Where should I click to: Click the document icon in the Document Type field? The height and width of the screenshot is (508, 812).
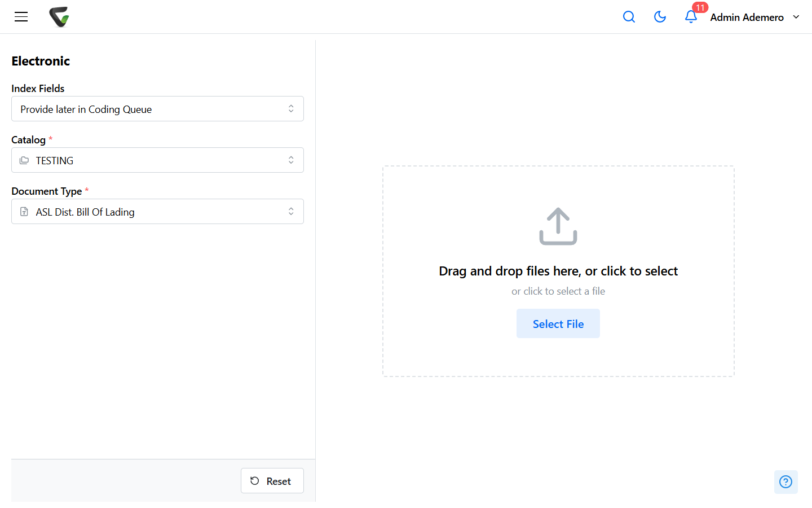(24, 212)
